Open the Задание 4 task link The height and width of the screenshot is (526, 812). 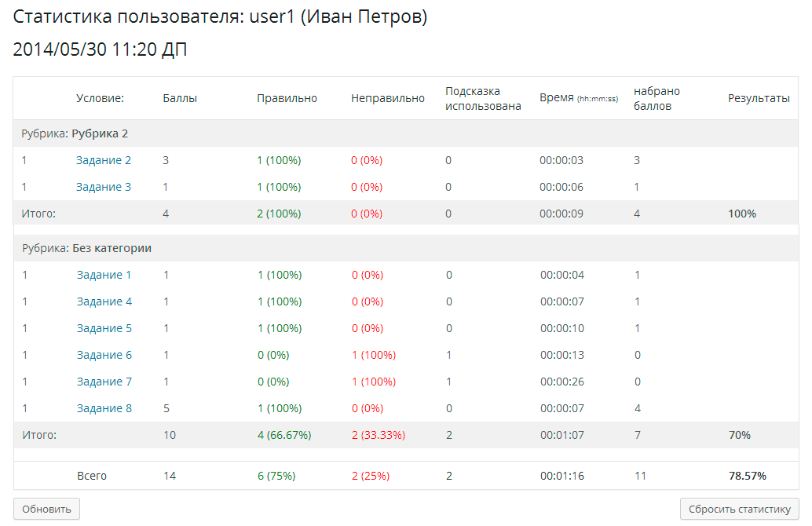click(104, 301)
